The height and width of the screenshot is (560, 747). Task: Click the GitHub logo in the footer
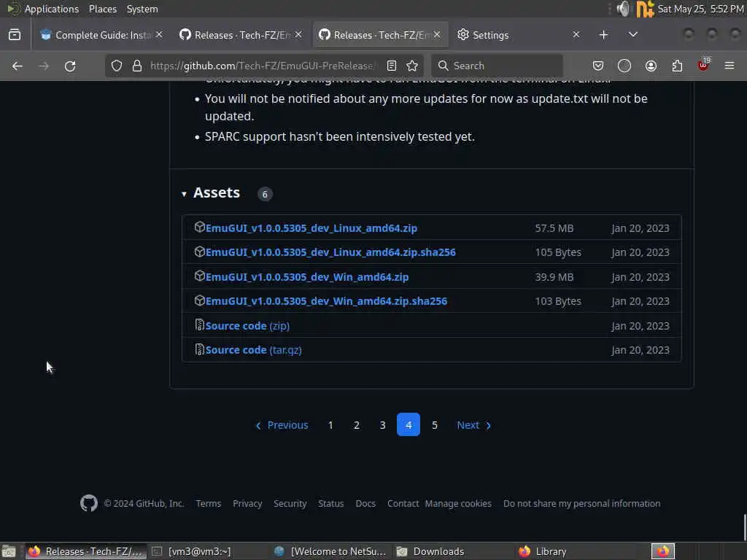click(89, 503)
